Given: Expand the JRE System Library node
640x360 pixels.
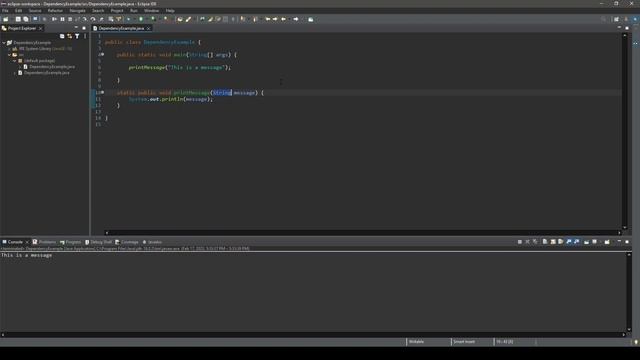Looking at the screenshot, I should tap(10, 49).
